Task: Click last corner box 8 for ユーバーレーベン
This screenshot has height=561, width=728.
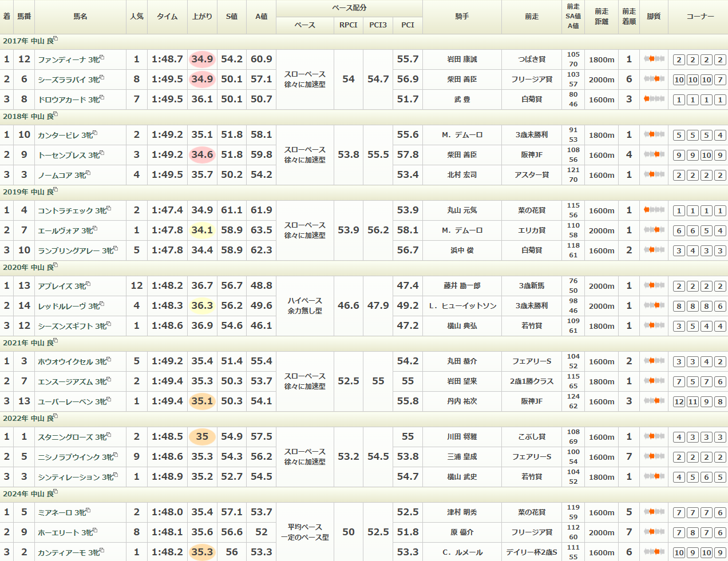Action: click(720, 401)
